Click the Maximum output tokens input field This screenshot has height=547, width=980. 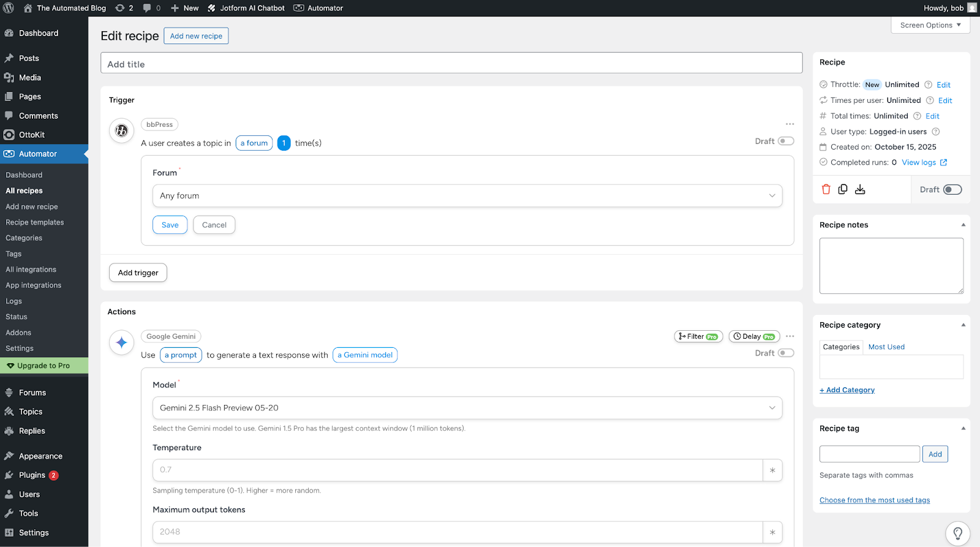click(x=458, y=532)
